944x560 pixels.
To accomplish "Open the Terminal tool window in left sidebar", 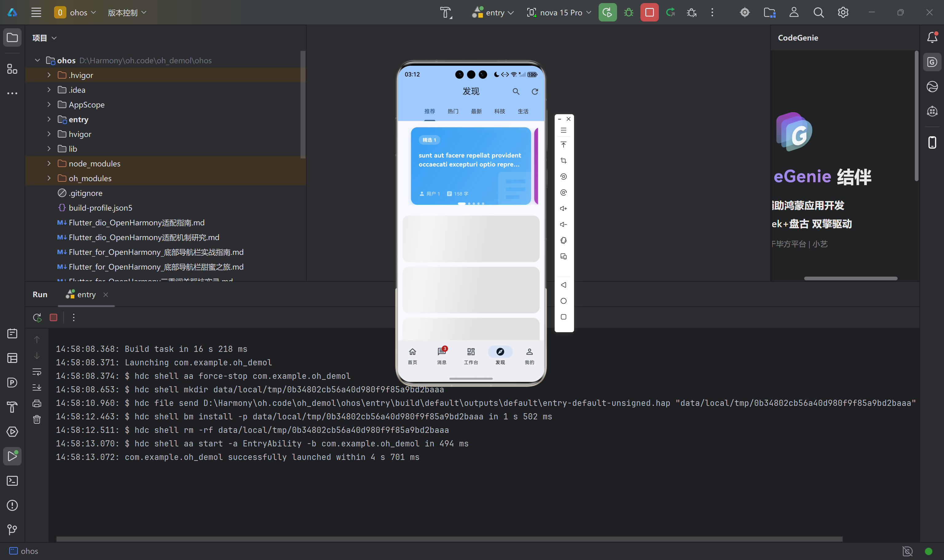I will pyautogui.click(x=12, y=481).
